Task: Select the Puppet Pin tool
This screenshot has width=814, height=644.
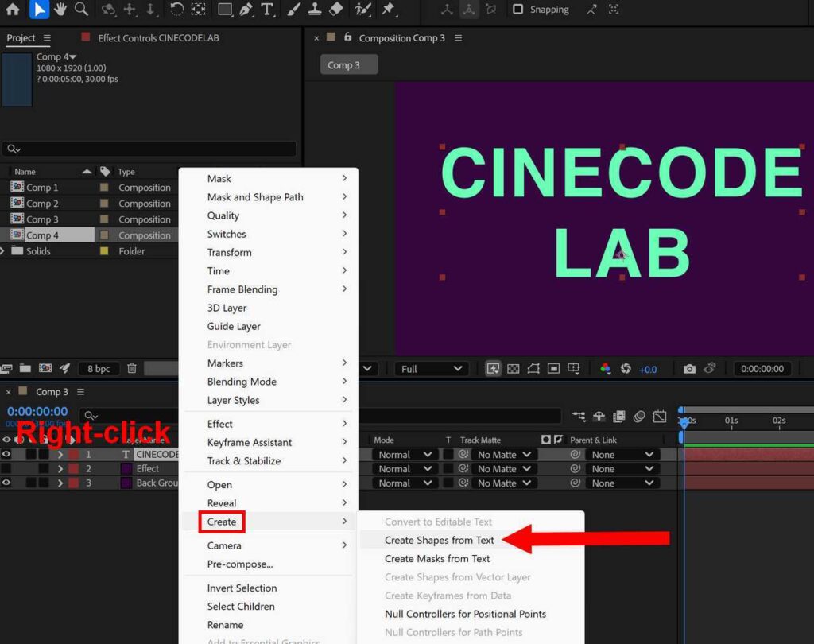Action: pyautogui.click(x=389, y=10)
